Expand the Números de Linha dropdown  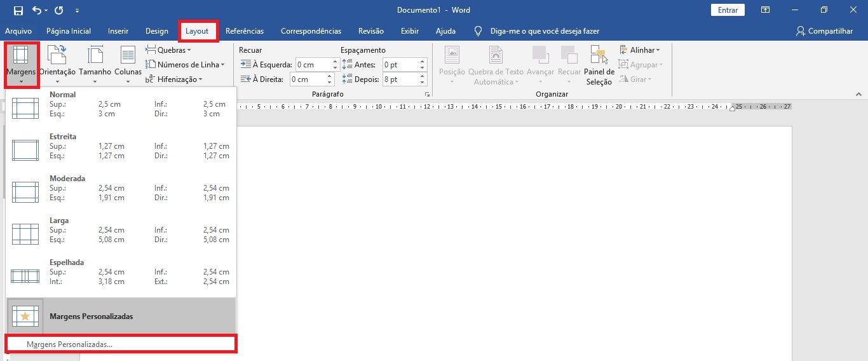tap(185, 65)
